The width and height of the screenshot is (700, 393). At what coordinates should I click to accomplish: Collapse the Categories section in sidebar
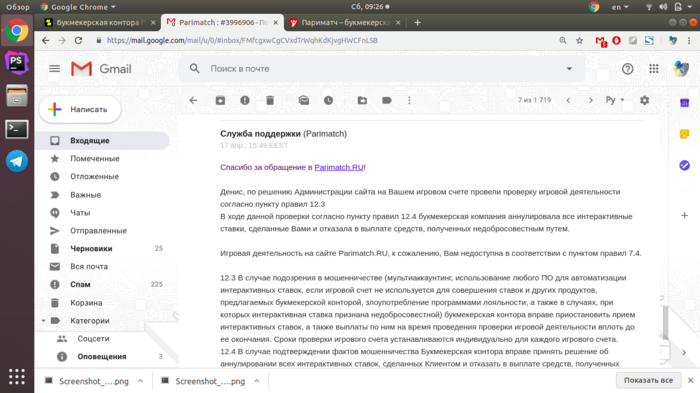[x=43, y=321]
